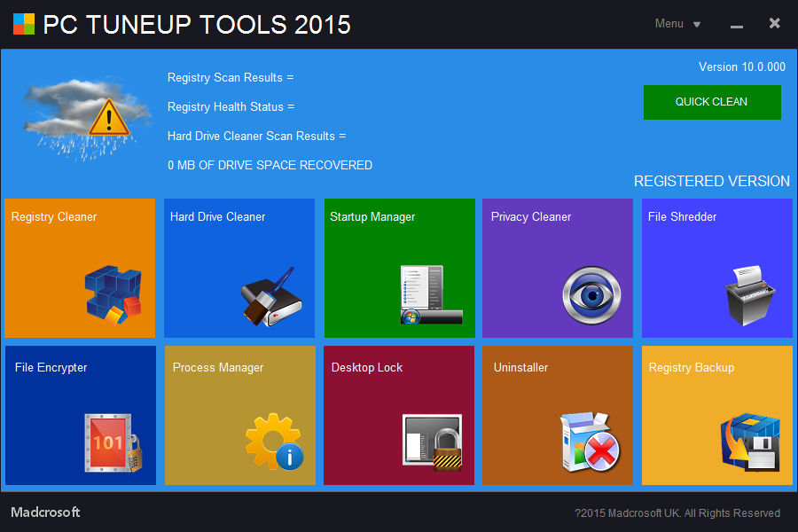Open the Menu item in title bar
The image size is (798, 532).
point(669,24)
